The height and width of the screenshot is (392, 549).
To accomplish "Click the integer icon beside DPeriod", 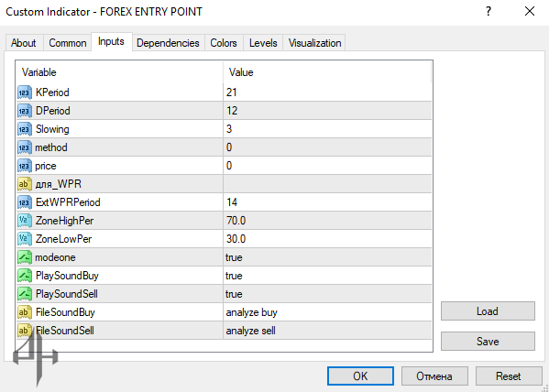I will tap(25, 111).
